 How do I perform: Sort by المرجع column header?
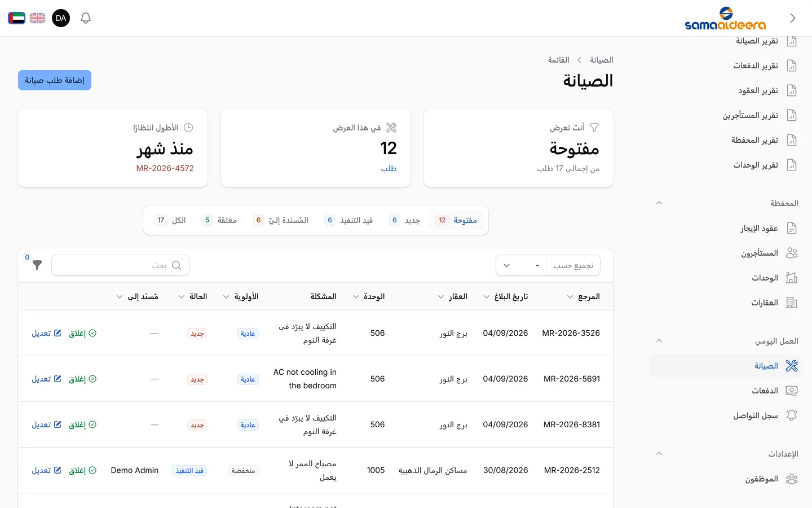coord(584,297)
